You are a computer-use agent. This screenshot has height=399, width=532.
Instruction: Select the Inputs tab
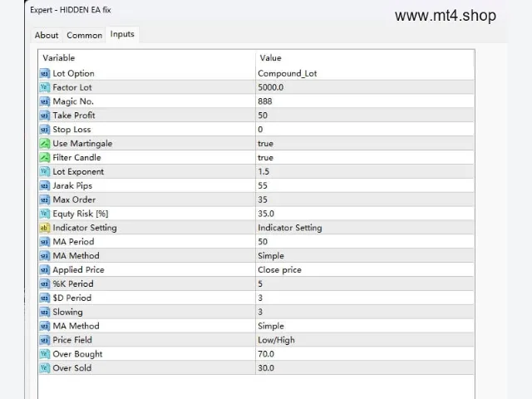pos(122,34)
